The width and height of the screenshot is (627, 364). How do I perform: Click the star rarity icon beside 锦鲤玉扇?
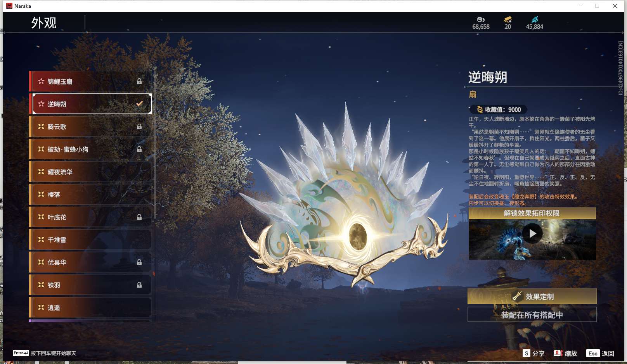pyautogui.click(x=41, y=81)
